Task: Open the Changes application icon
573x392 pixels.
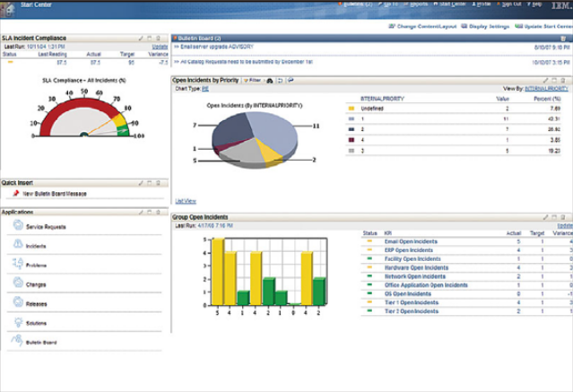Action: click(19, 283)
